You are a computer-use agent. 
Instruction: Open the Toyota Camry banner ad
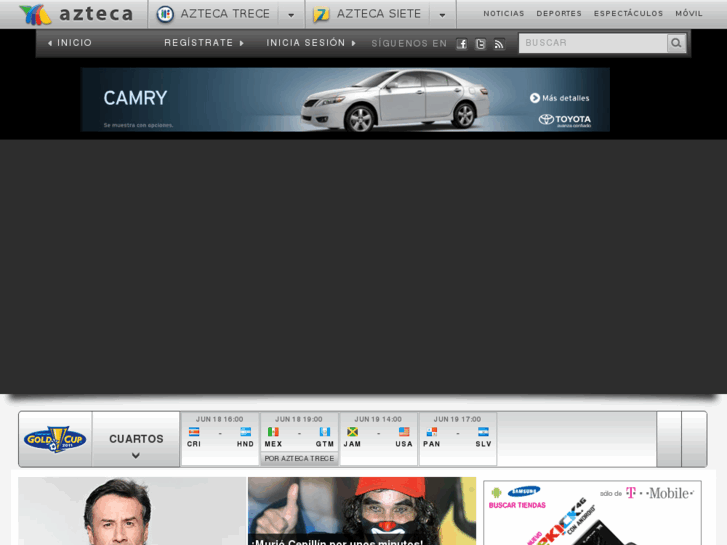345,99
